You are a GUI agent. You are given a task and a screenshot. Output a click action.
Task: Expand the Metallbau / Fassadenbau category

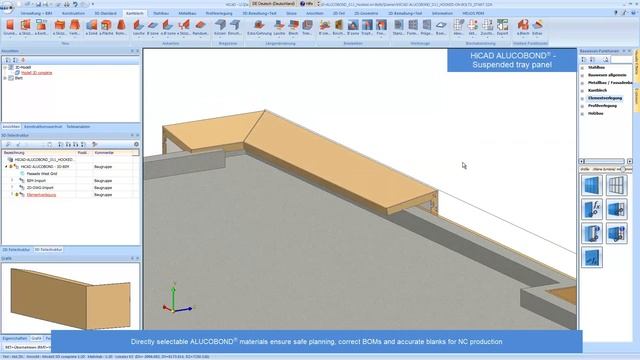click(x=582, y=83)
